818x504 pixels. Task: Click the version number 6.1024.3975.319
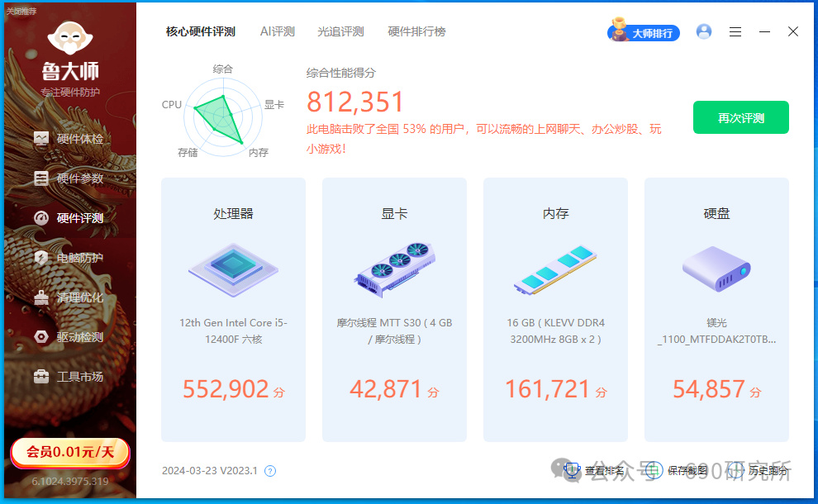coord(70,481)
